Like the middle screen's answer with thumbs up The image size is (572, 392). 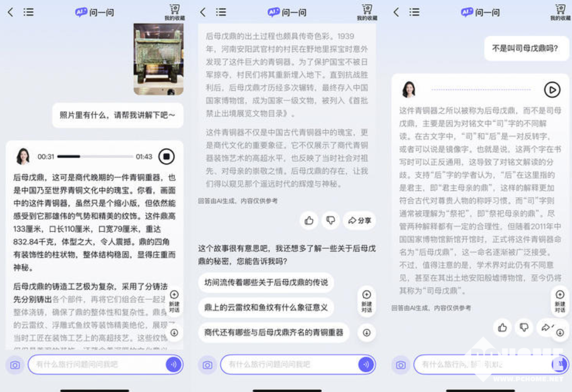coord(309,221)
